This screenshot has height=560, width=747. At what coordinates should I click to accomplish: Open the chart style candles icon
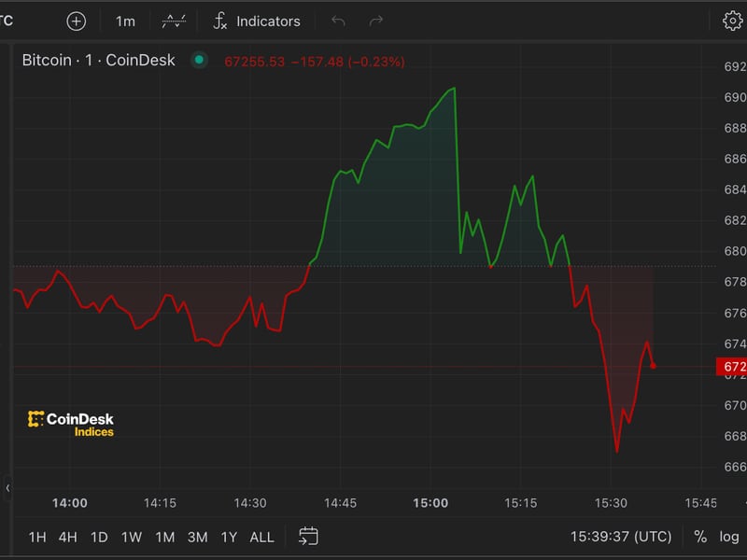point(174,21)
